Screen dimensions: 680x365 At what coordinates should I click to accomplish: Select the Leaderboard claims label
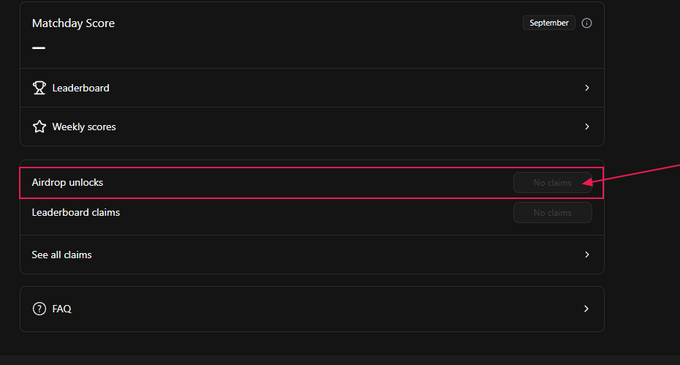point(75,212)
